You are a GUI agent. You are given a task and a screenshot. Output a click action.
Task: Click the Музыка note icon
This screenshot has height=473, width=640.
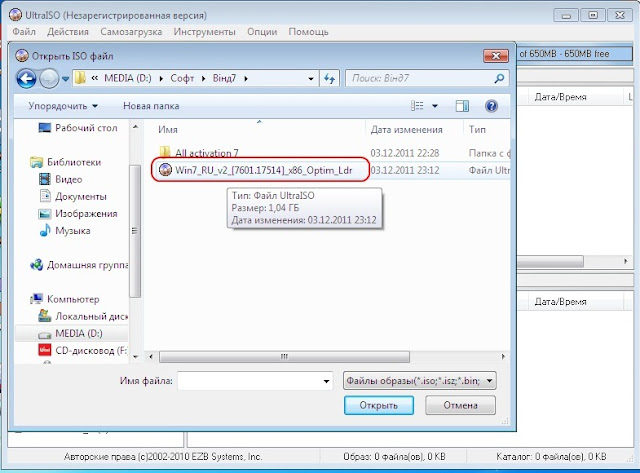(45, 231)
